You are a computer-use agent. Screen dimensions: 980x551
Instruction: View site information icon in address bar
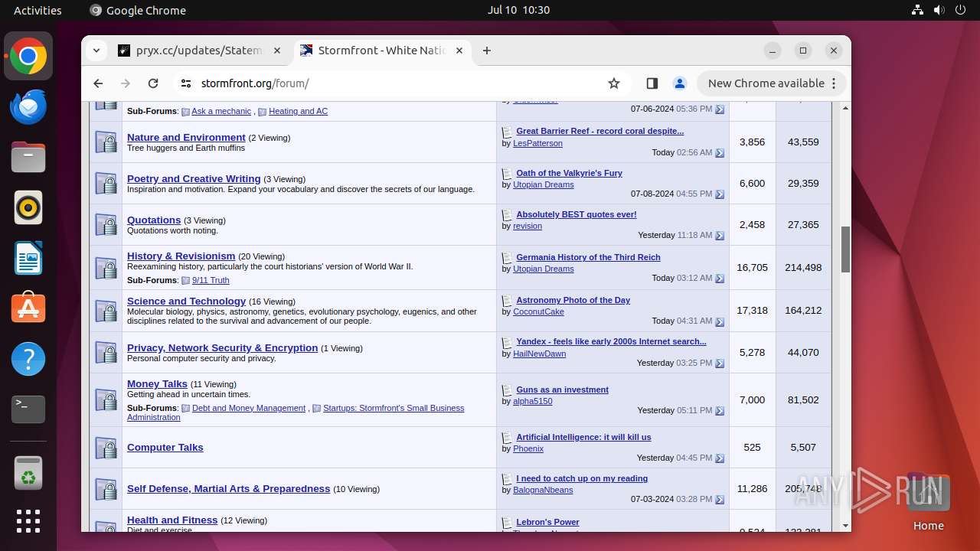(185, 83)
